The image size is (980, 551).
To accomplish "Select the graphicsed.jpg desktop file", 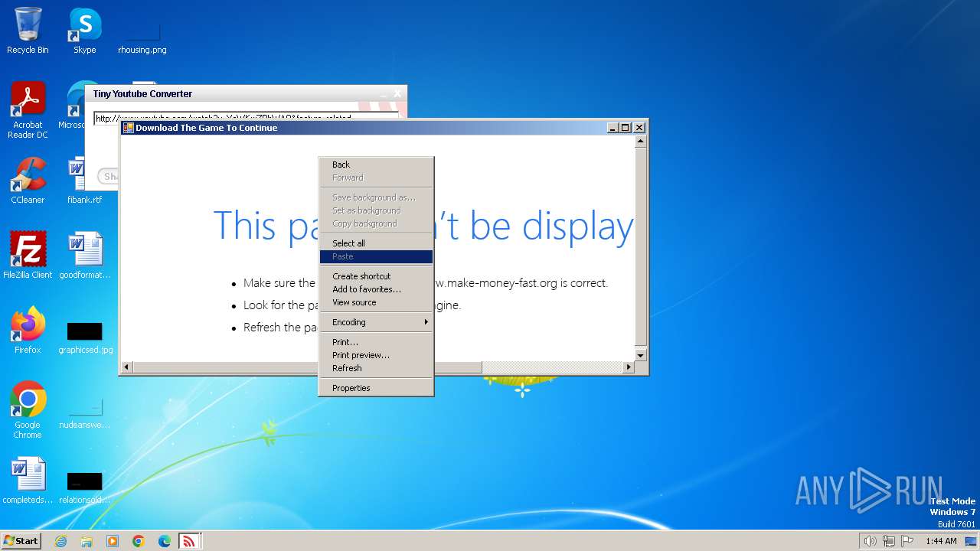I will coord(85,337).
